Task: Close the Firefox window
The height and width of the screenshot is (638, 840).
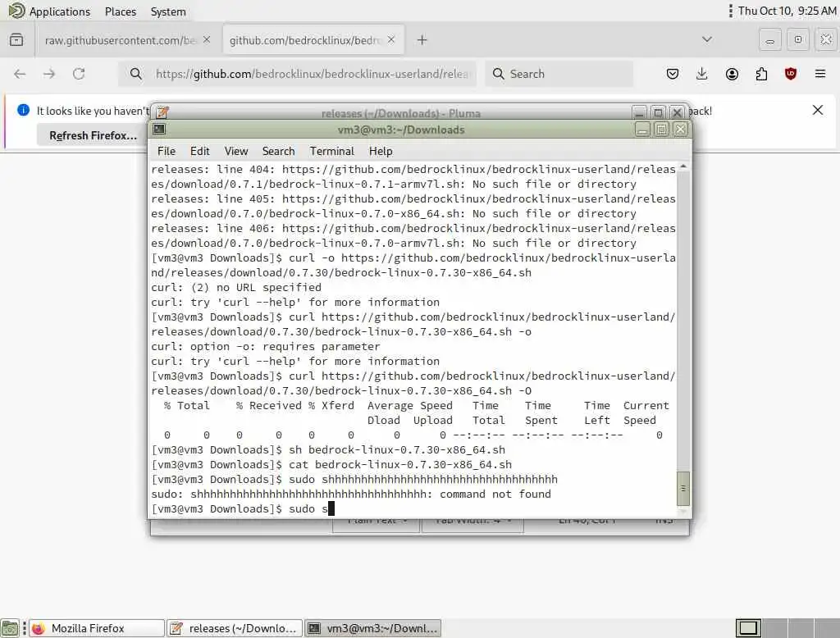Action: coord(826,39)
